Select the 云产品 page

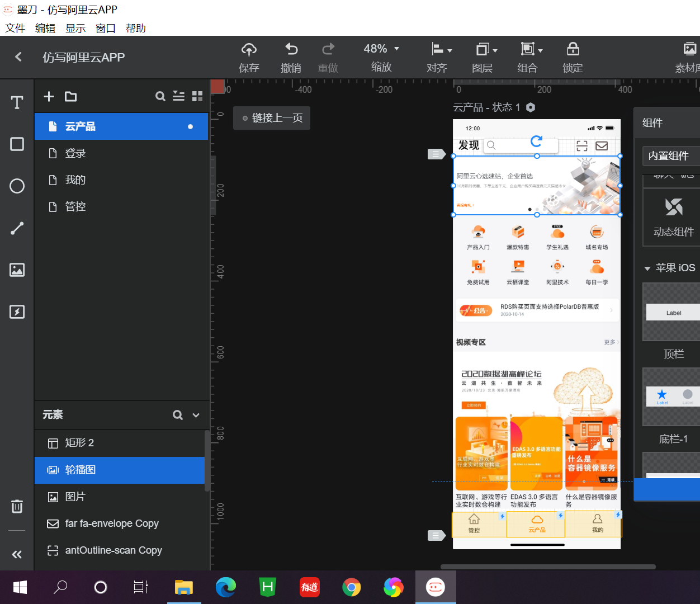point(121,126)
